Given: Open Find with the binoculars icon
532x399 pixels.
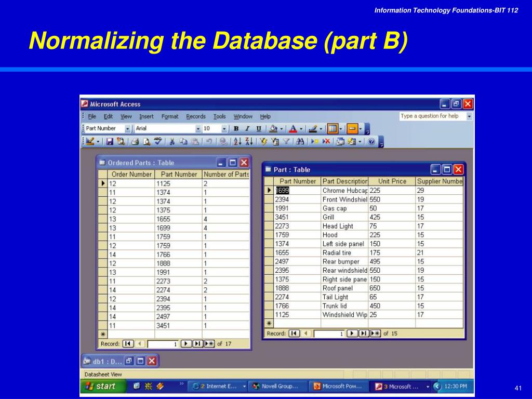Looking at the screenshot, I should point(300,141).
